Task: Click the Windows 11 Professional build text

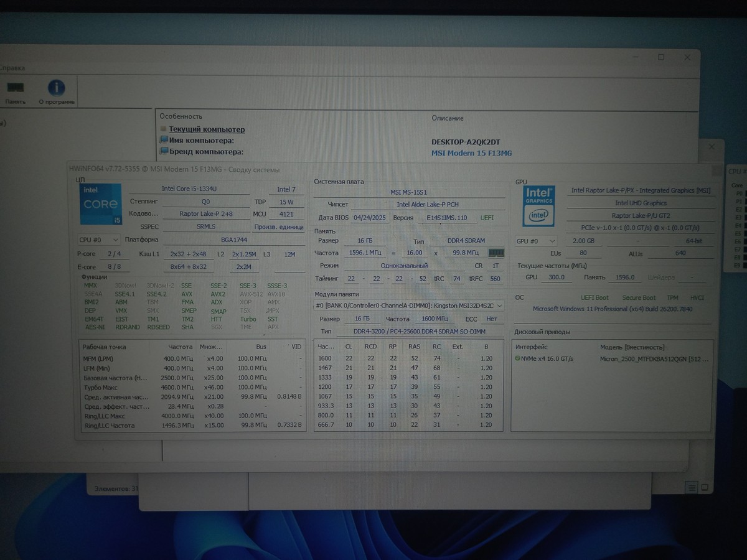Action: point(613,309)
